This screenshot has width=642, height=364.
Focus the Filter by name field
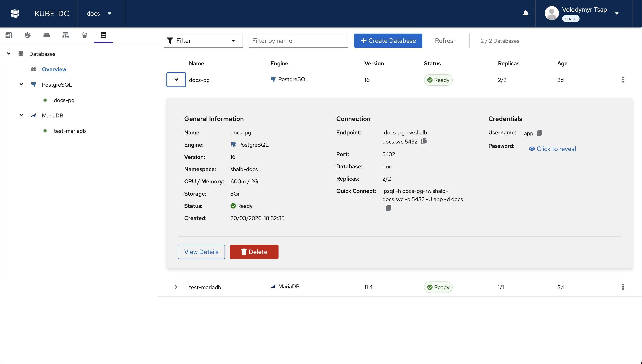pos(298,41)
